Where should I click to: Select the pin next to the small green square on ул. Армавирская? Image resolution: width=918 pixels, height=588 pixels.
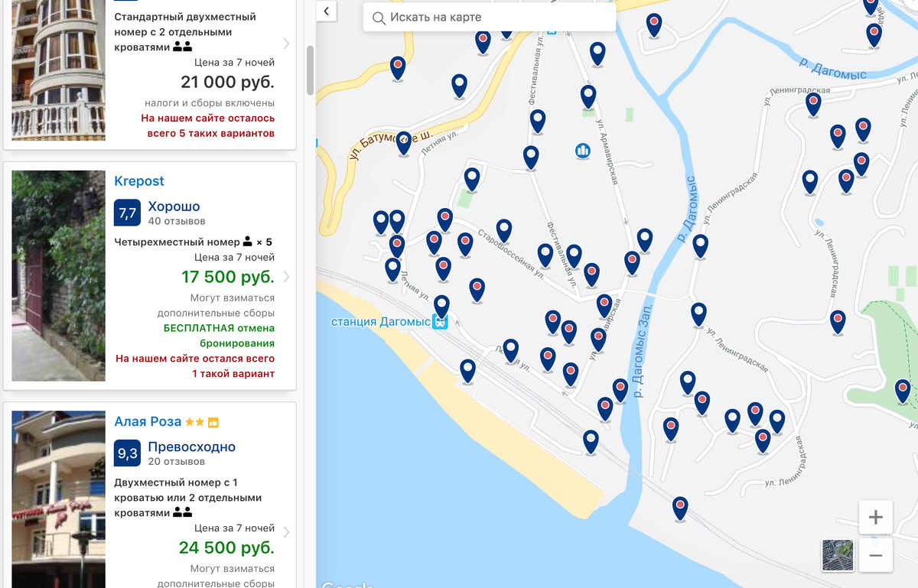[588, 96]
